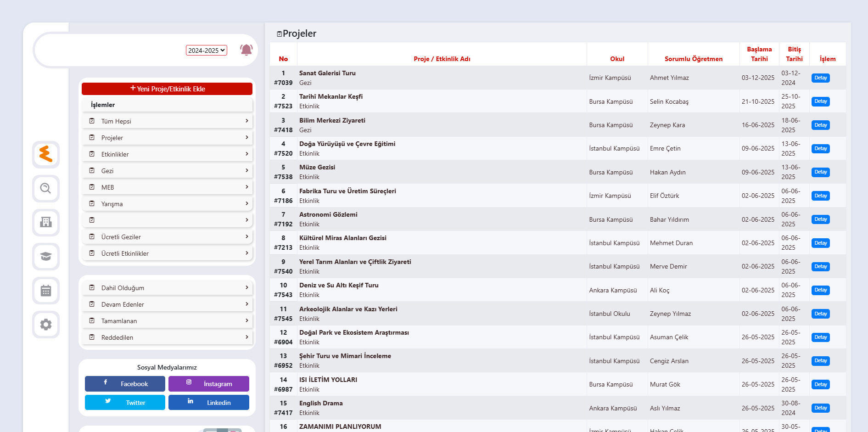Click the Instagram camera icon
Viewport: 868px width, 432px height.
click(189, 382)
